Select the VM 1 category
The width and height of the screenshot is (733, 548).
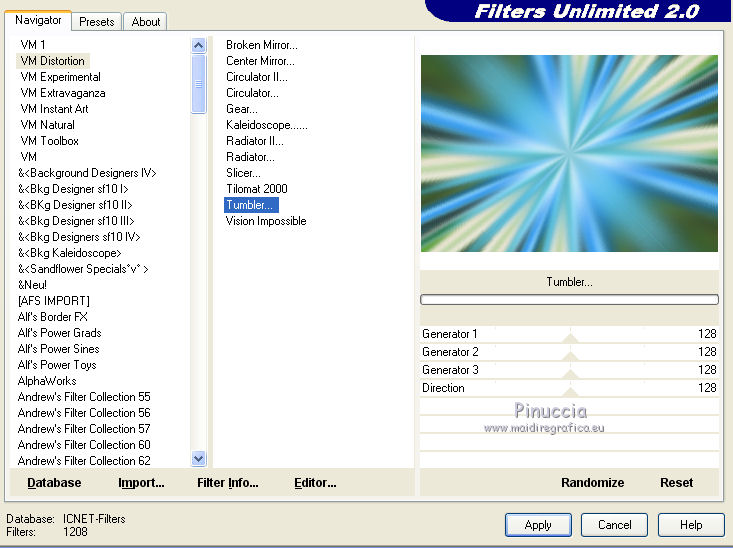(x=33, y=45)
